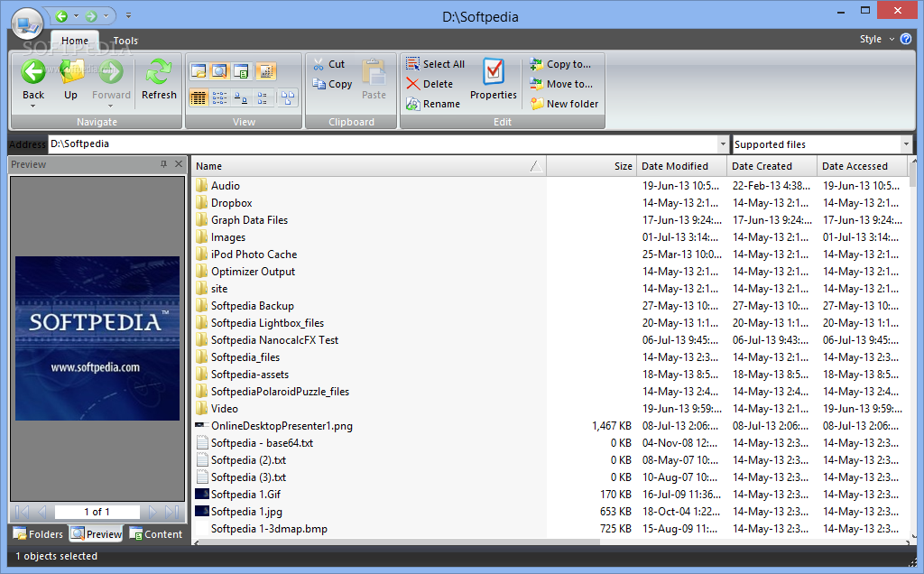Open the round application menu button
The width and height of the screenshot is (924, 574).
[27, 24]
